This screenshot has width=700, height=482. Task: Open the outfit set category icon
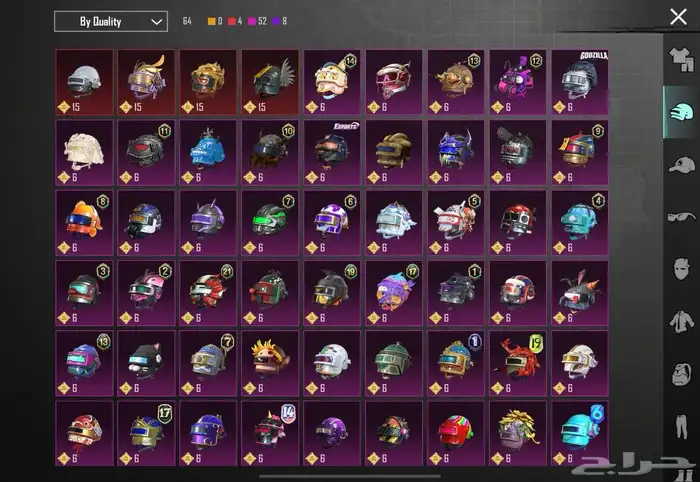tap(682, 60)
